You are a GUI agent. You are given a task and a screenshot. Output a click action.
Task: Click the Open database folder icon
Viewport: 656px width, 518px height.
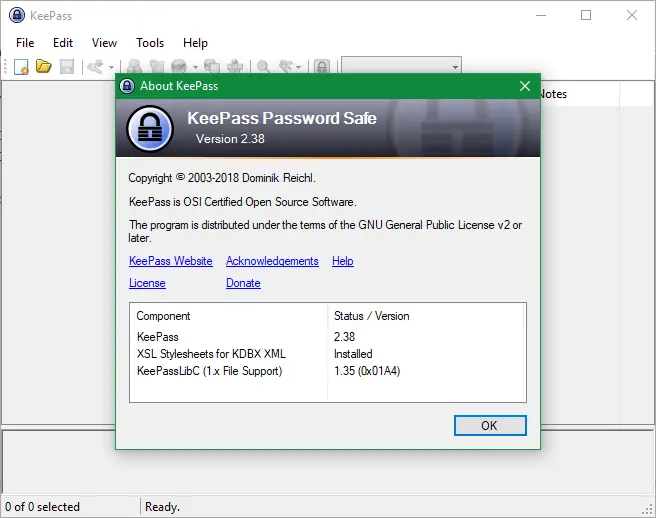pos(44,66)
